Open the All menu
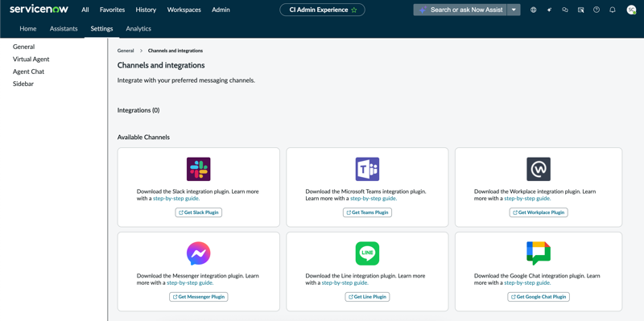The image size is (644, 321). (x=85, y=10)
